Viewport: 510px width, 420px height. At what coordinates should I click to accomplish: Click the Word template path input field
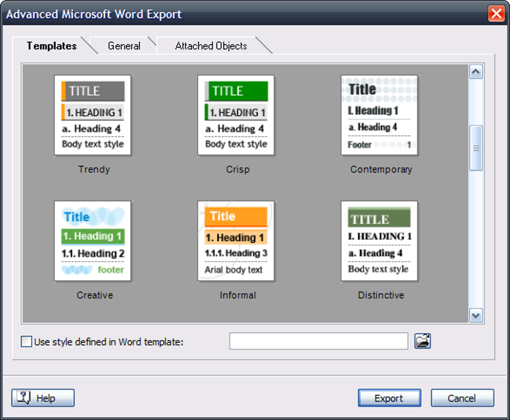coord(318,341)
